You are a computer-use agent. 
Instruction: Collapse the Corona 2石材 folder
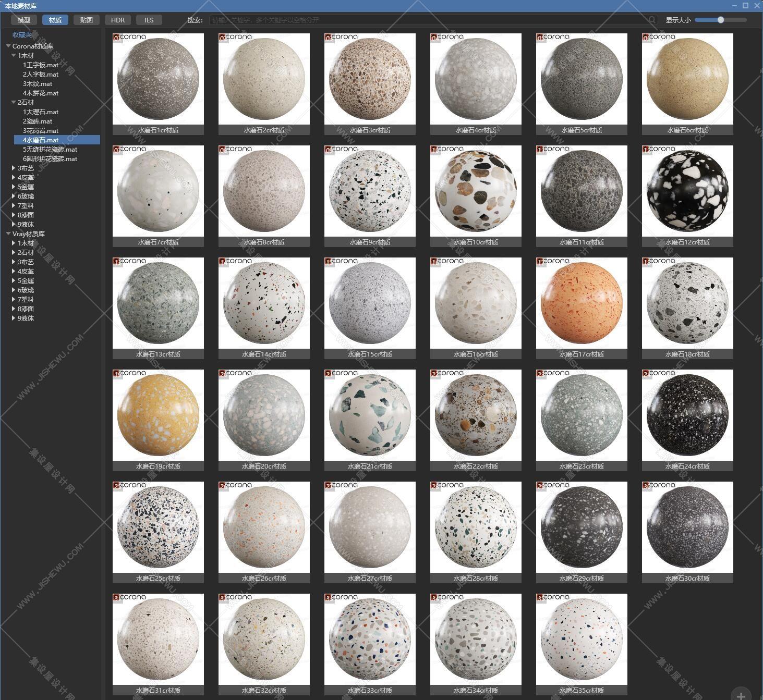click(14, 103)
